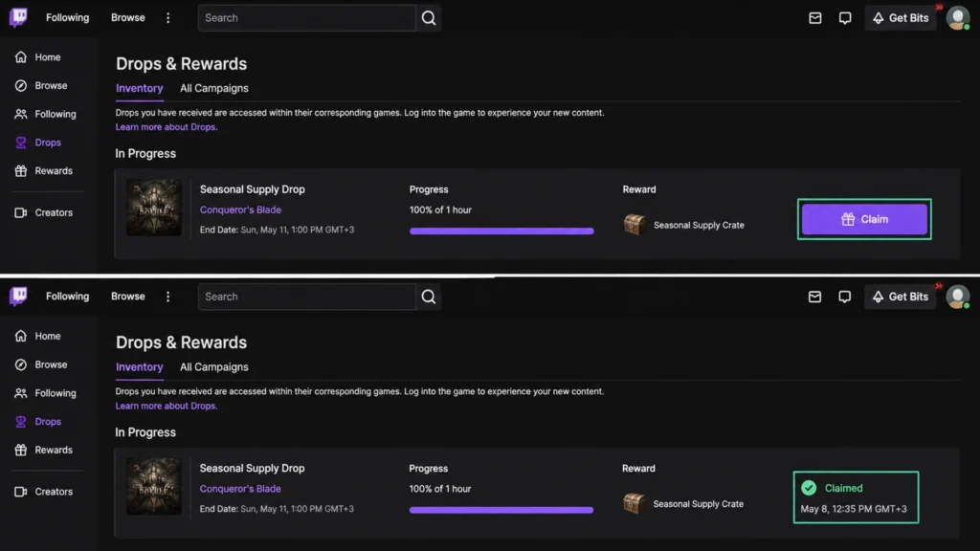
Task: Click the search magnifier in lower screenshot
Action: 428,297
